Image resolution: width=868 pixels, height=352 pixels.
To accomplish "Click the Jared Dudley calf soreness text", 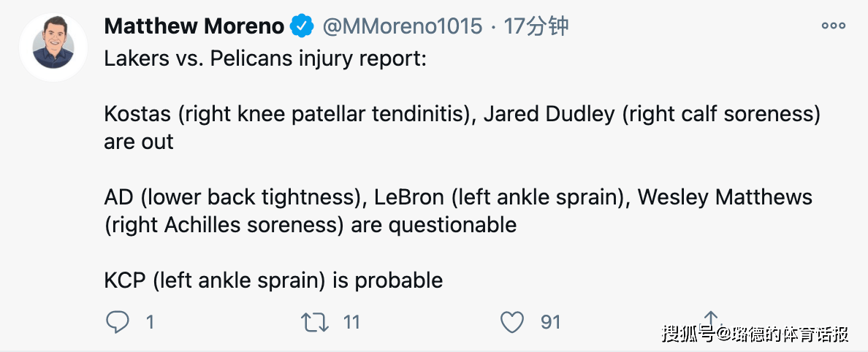I will pyautogui.click(x=652, y=114).
